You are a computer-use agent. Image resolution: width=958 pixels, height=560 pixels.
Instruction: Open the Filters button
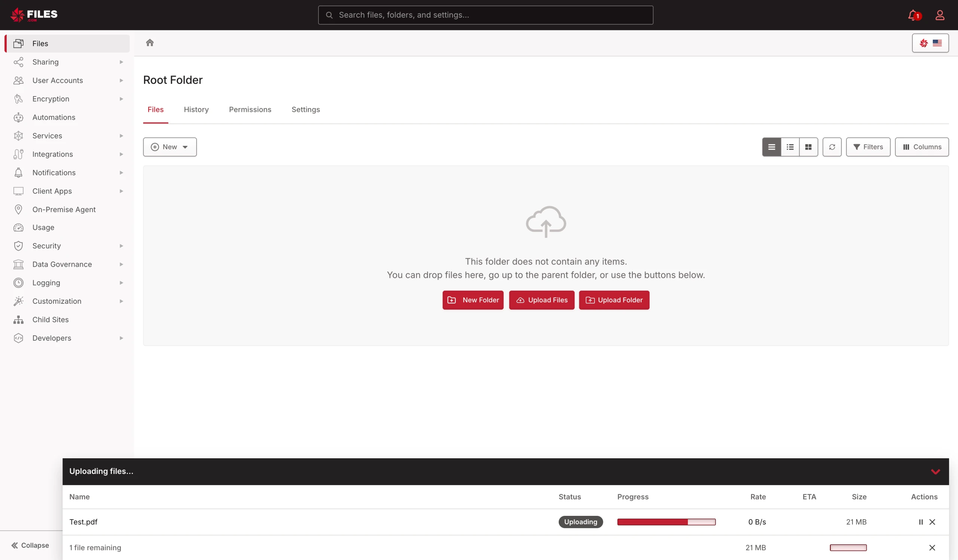point(868,147)
